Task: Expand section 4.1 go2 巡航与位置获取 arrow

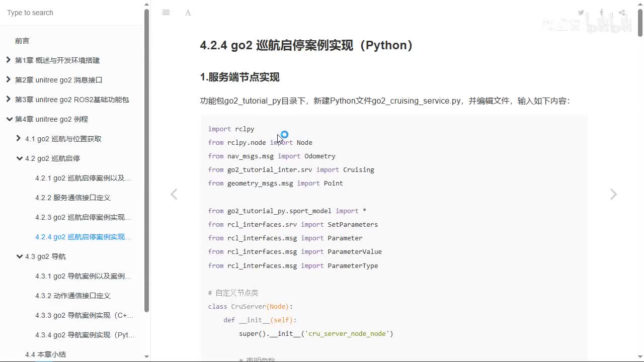Action: (19, 138)
